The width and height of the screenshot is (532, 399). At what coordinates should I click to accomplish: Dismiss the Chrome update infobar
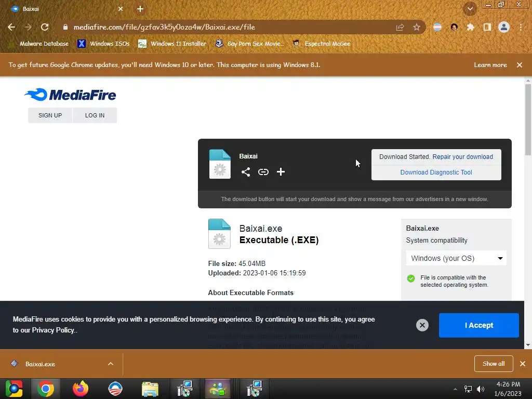tap(520, 65)
